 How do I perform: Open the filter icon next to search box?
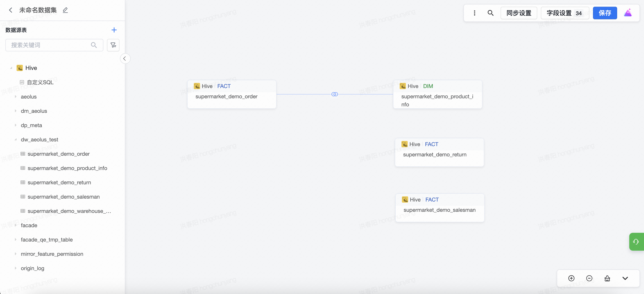(x=113, y=45)
